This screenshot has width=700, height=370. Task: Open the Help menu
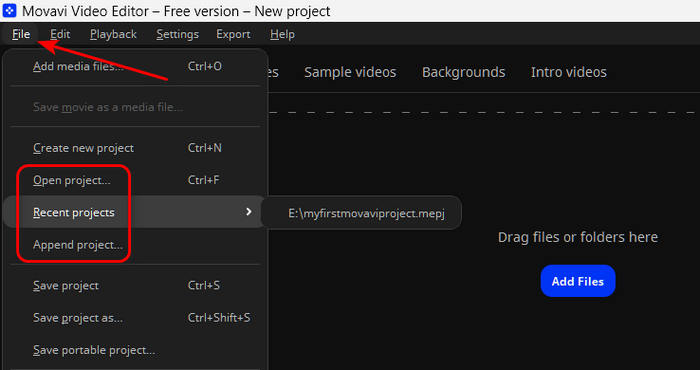pos(282,34)
